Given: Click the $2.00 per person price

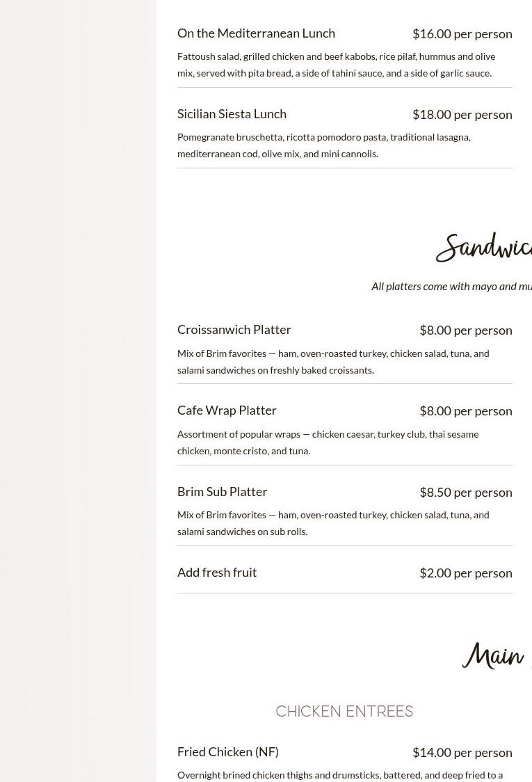Looking at the screenshot, I should coord(466,573).
